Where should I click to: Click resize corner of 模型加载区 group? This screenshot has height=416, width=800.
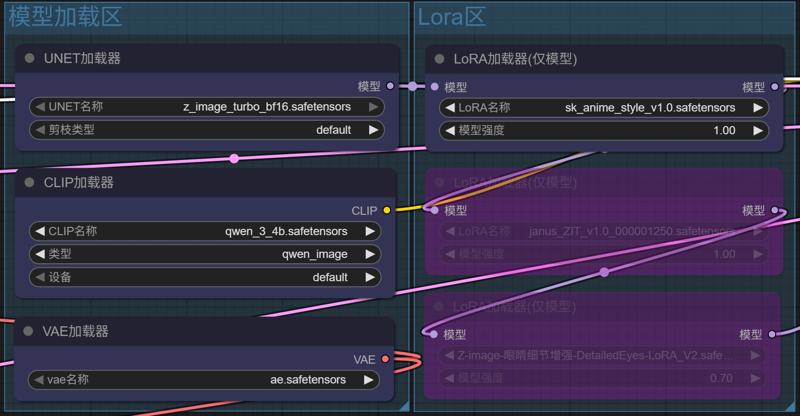(405, 406)
